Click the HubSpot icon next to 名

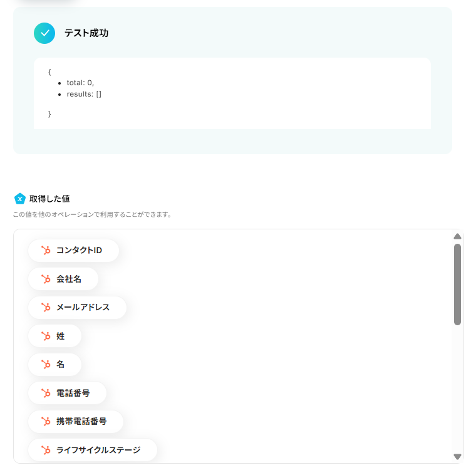click(x=46, y=365)
